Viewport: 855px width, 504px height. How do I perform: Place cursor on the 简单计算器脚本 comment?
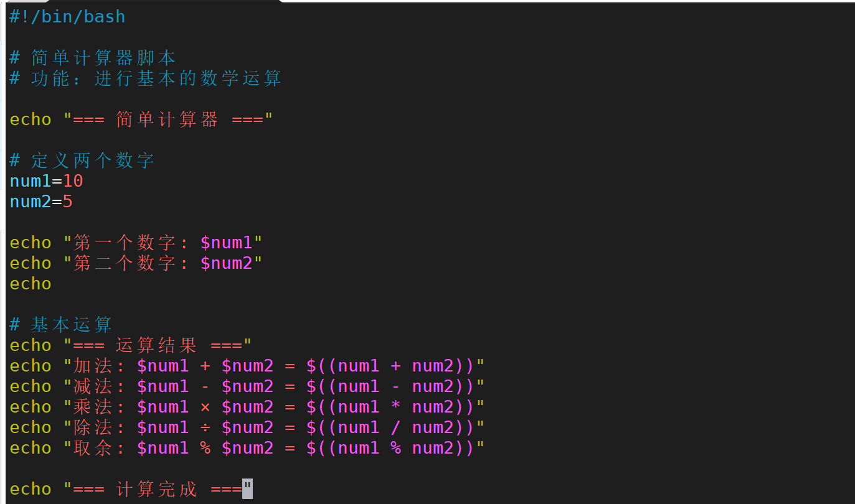(x=103, y=58)
